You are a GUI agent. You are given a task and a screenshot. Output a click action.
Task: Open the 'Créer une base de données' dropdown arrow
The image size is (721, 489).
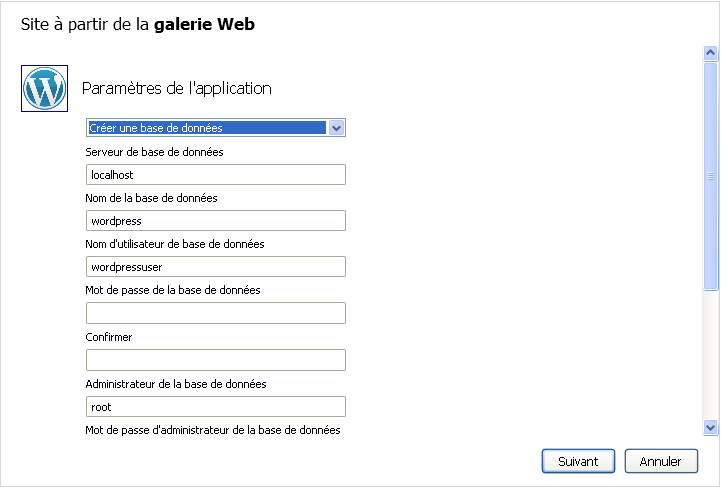click(337, 128)
